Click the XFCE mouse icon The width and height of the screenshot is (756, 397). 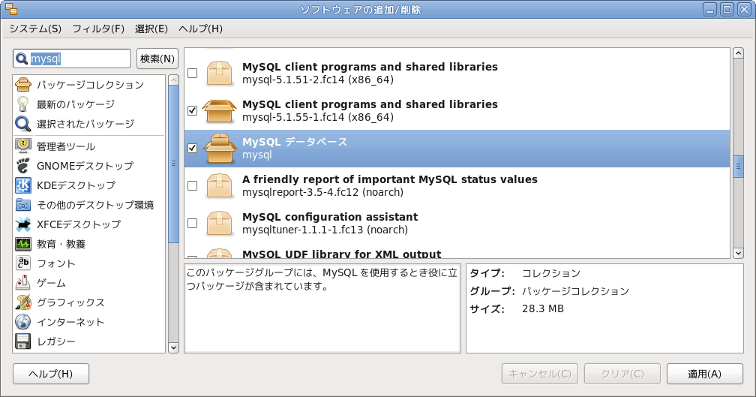(23, 224)
